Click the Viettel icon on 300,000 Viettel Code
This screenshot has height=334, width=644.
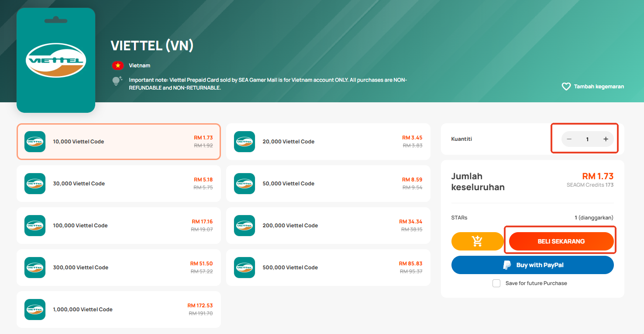tap(35, 268)
